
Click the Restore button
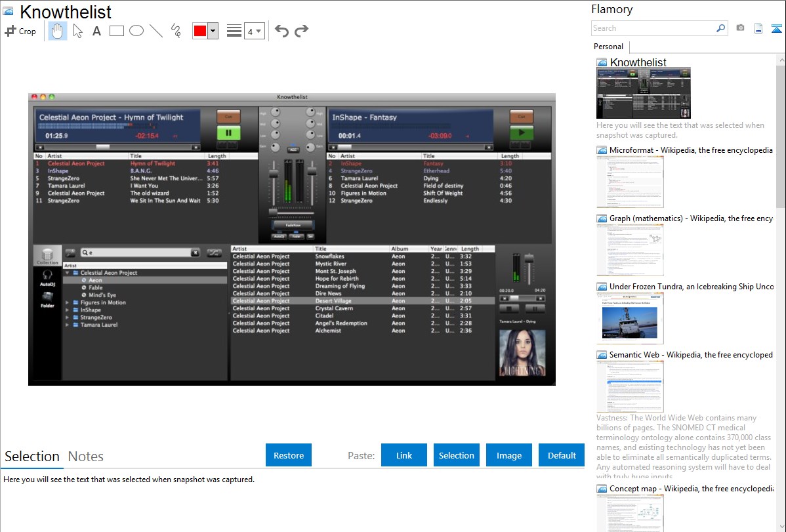click(x=289, y=455)
